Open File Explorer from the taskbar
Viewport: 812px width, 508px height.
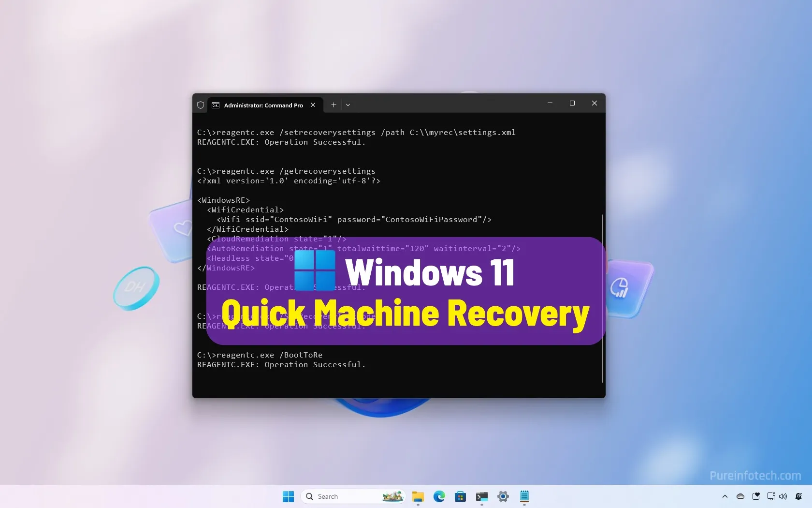pos(418,496)
